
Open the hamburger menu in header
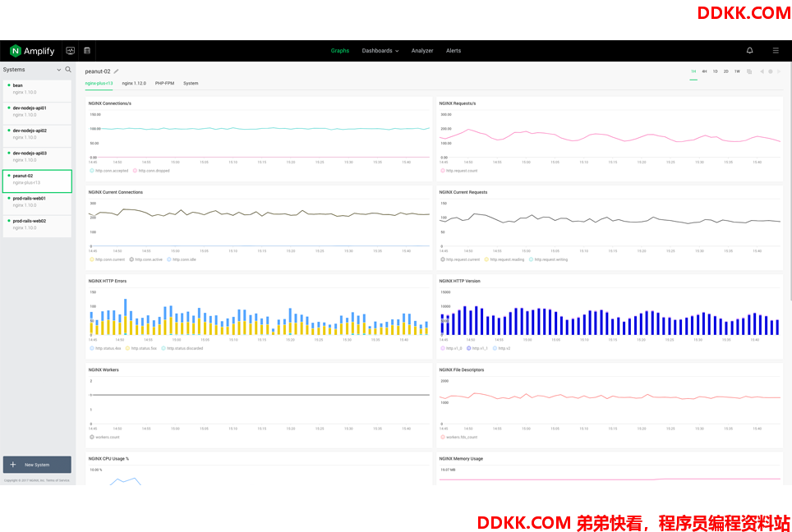tap(776, 50)
